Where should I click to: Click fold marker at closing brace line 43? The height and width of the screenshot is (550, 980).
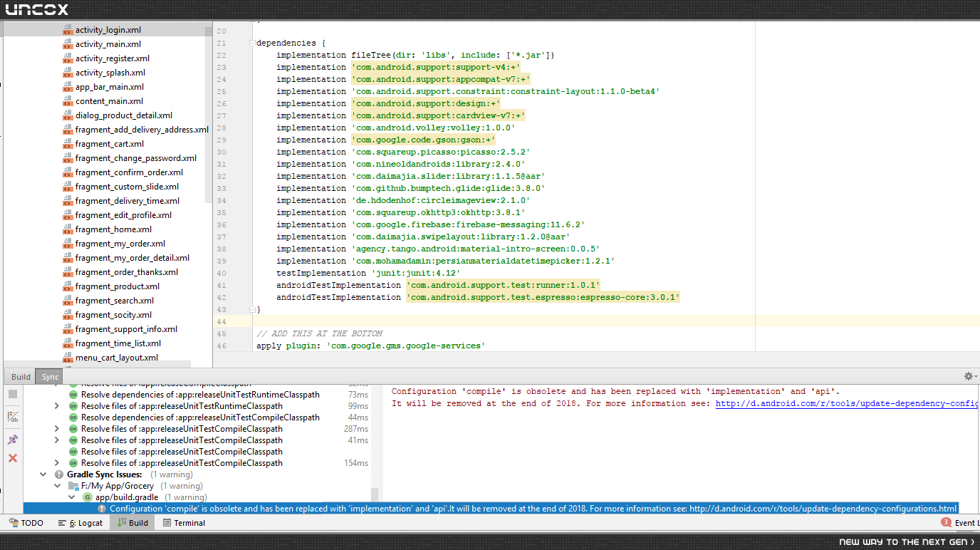(252, 309)
